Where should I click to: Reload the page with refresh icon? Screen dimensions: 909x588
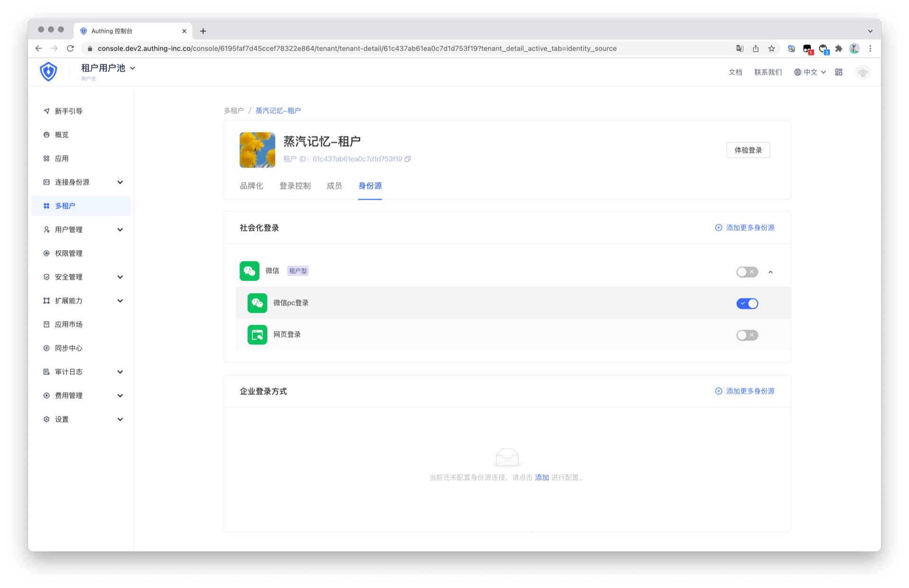pyautogui.click(x=71, y=48)
